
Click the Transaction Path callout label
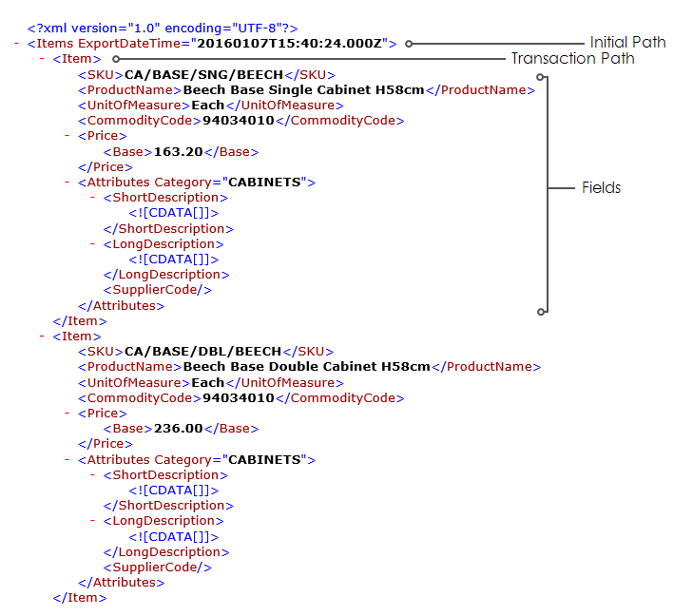click(x=572, y=59)
